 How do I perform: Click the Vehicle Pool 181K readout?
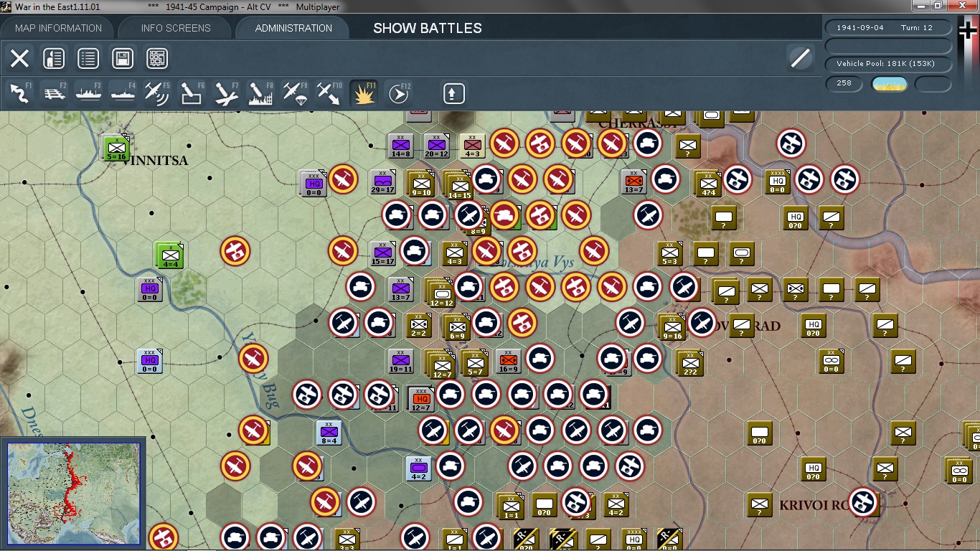889,64
